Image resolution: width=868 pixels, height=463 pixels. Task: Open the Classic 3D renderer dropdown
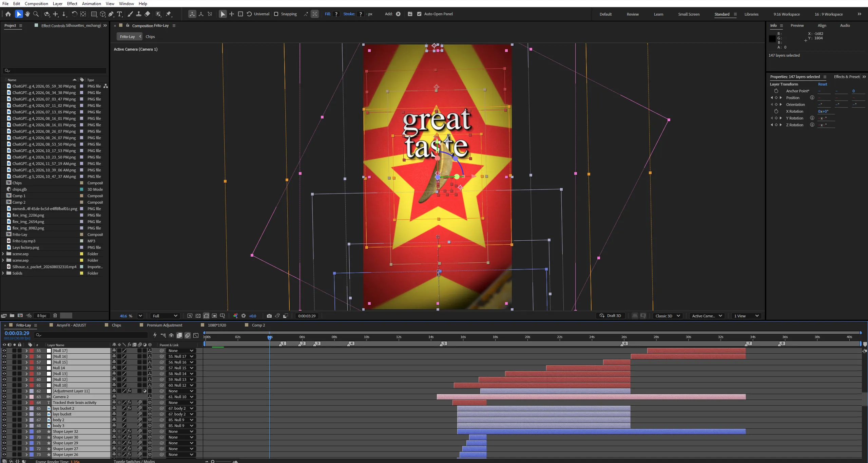pos(668,316)
